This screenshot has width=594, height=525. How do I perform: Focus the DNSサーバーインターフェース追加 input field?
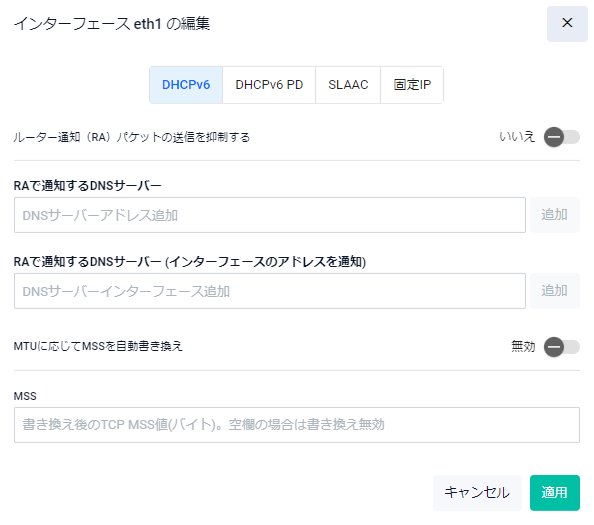270,291
